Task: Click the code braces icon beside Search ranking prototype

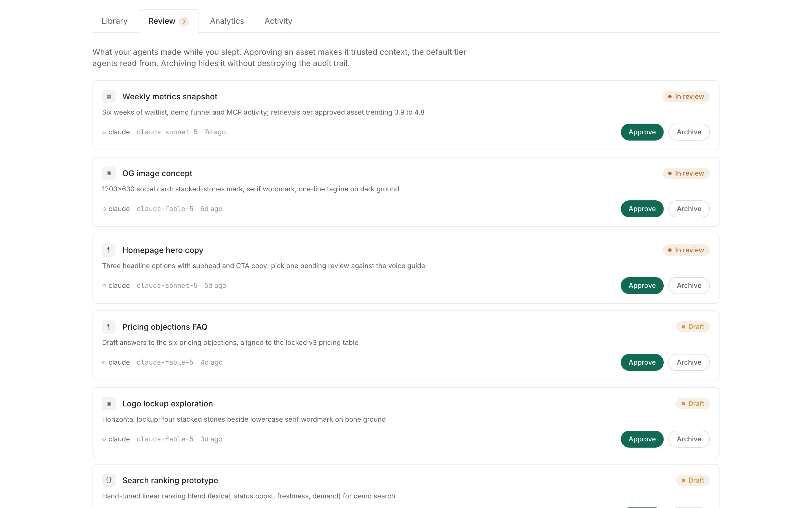Action: (109, 480)
